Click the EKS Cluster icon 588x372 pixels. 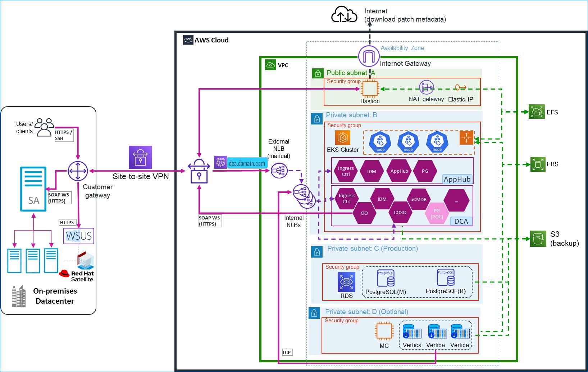click(342, 137)
